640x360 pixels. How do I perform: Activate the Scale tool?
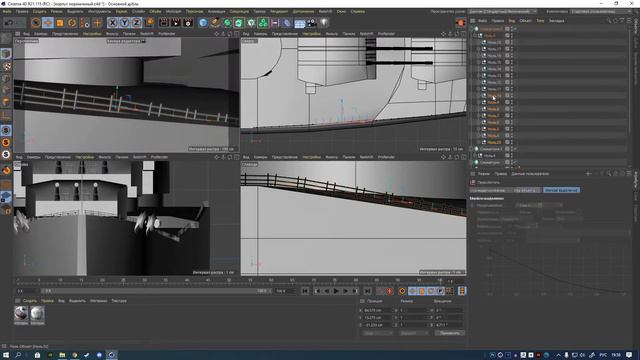[60, 23]
